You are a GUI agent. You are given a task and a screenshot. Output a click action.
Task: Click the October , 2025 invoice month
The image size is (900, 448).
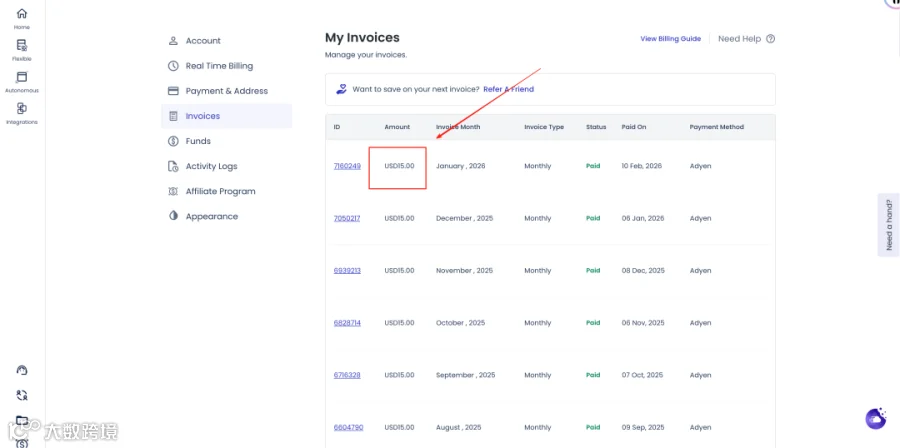tap(460, 322)
